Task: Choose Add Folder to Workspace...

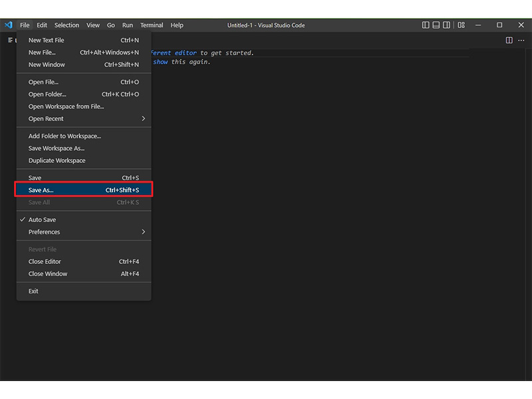Action: click(84, 136)
